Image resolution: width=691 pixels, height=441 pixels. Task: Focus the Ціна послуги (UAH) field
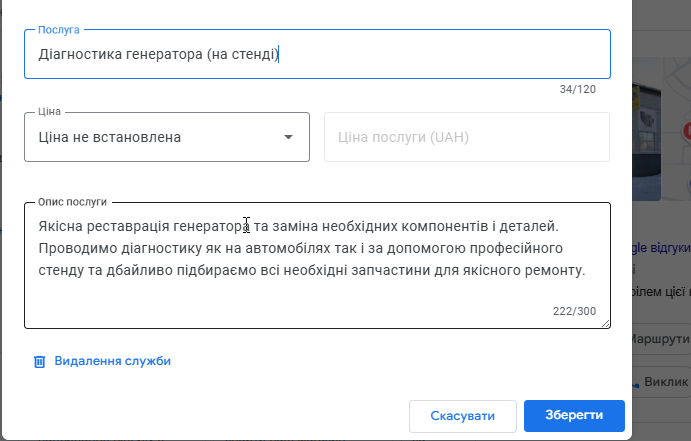[x=466, y=137]
